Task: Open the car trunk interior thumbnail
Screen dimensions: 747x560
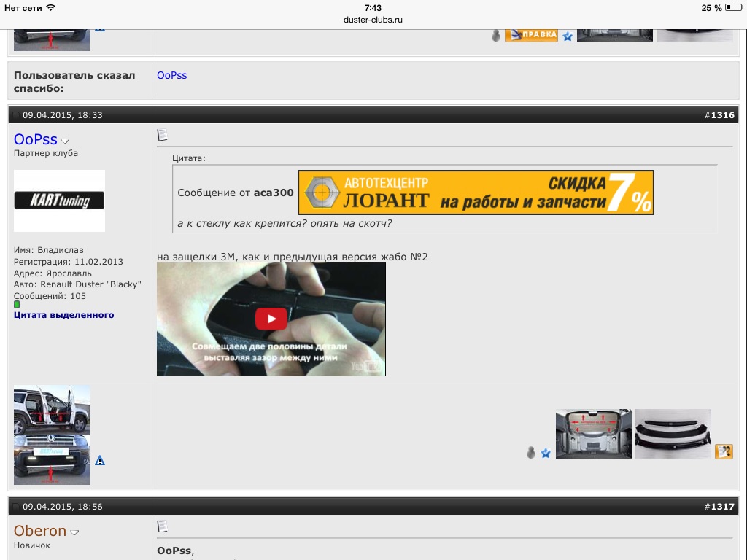Action: click(x=593, y=434)
